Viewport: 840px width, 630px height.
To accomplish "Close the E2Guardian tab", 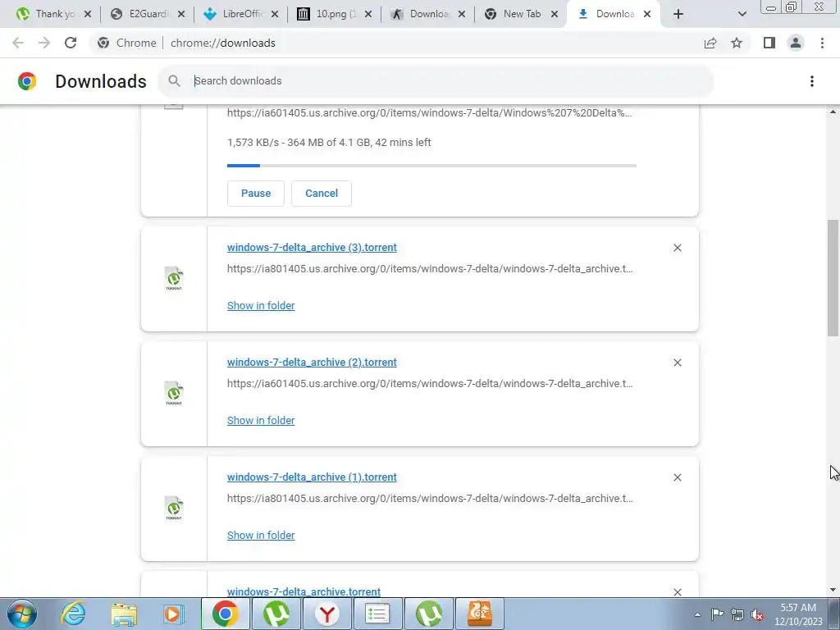I will click(x=181, y=14).
